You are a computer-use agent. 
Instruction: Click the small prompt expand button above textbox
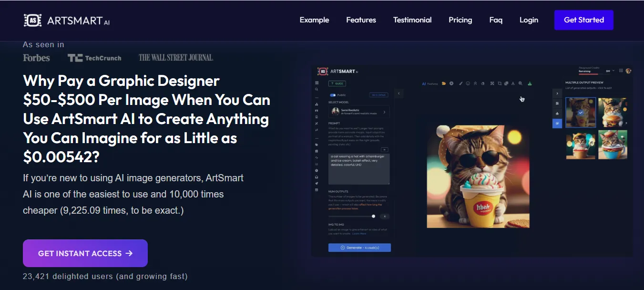(x=386, y=149)
